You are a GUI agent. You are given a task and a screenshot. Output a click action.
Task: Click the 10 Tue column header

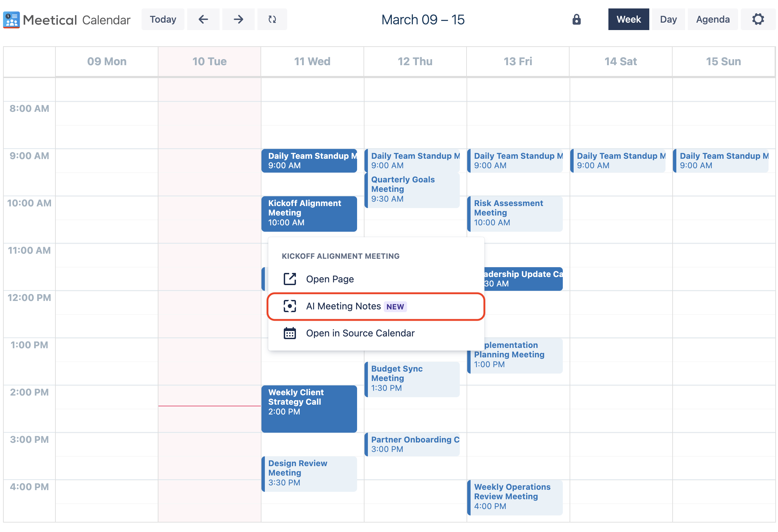click(x=209, y=61)
